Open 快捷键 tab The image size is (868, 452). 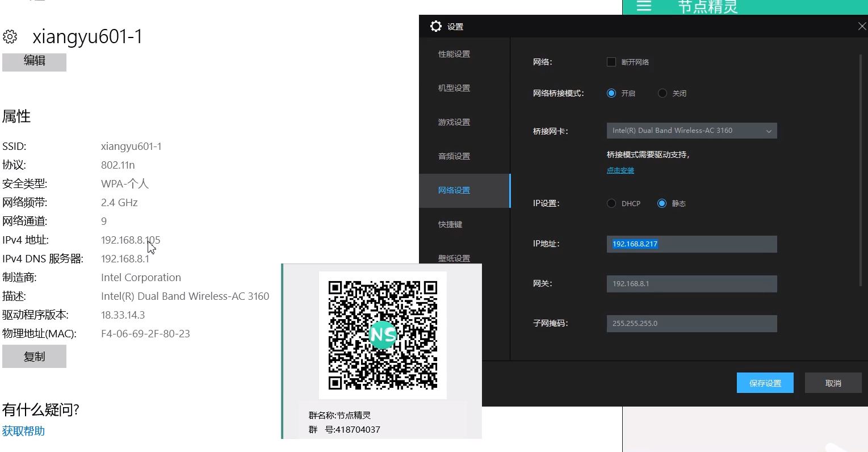coord(450,224)
